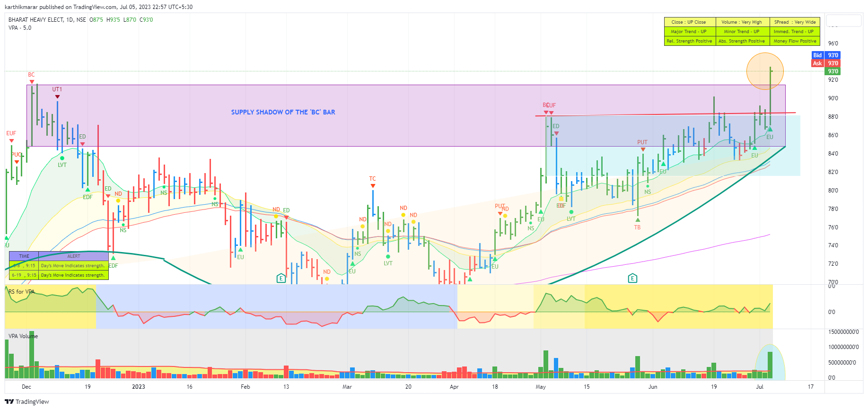Click the 'Jun' label on the date axis
868x410 pixels.
click(653, 387)
